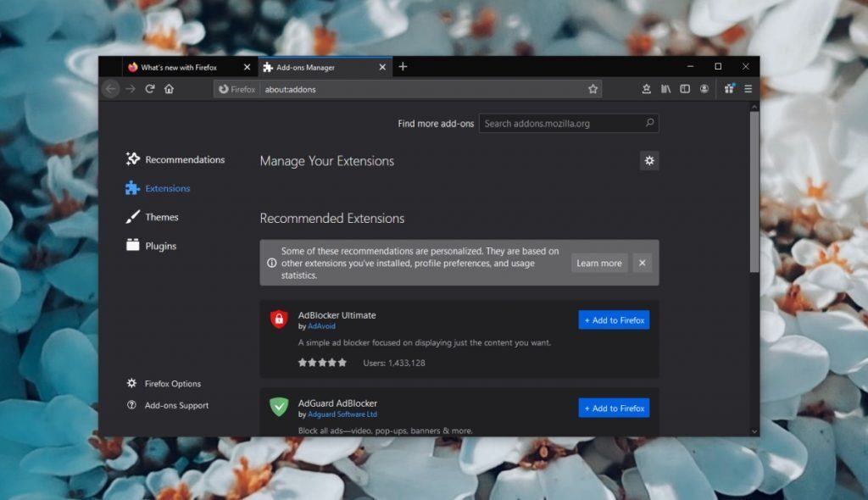Open the Firefox account icon

tap(704, 88)
